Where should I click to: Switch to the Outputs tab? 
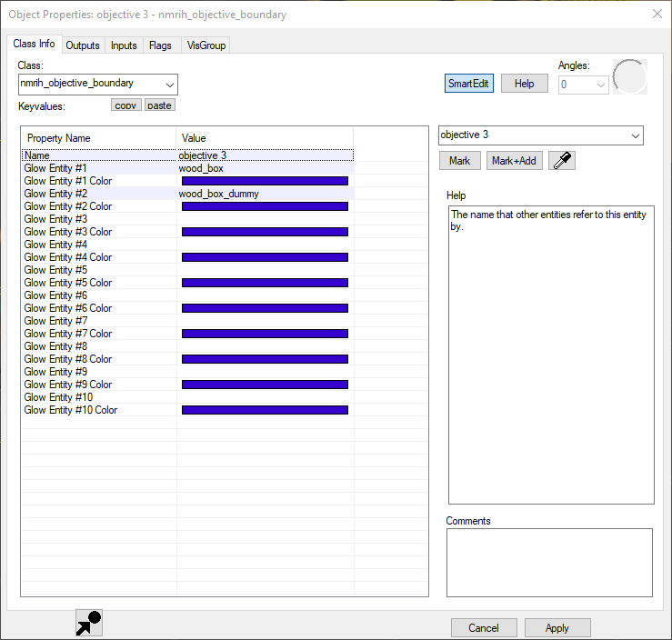83,45
